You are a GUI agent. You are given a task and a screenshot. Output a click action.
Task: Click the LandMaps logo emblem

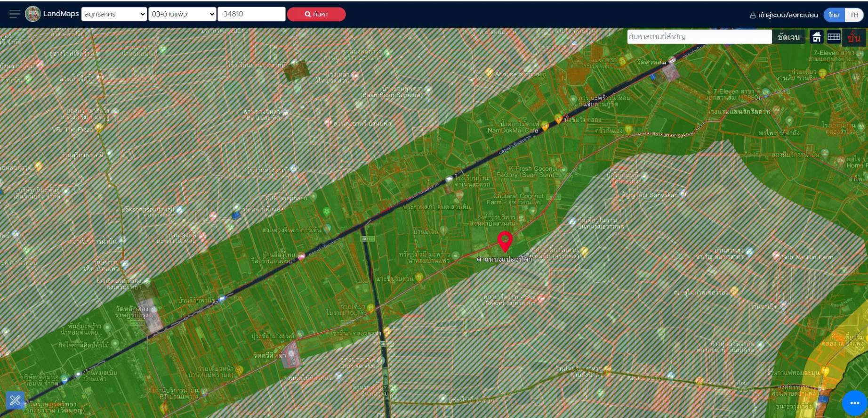pyautogui.click(x=33, y=14)
